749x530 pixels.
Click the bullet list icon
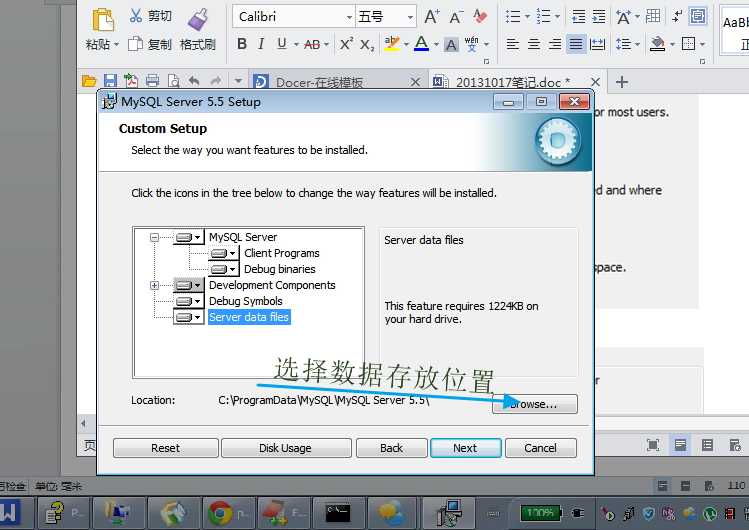[513, 17]
